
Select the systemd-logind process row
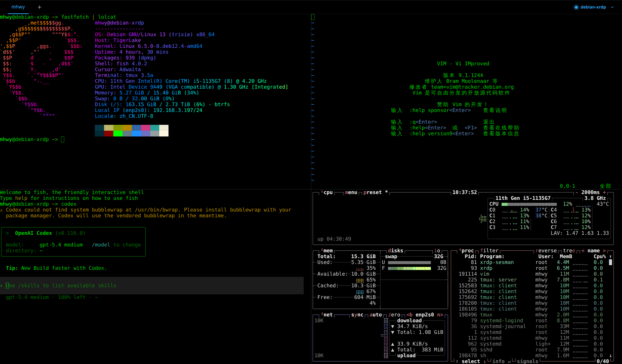531,321
